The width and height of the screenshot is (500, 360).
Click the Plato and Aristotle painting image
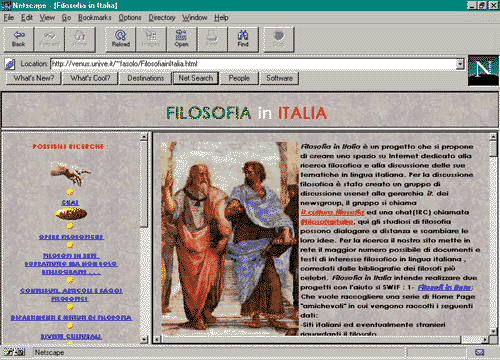230,238
